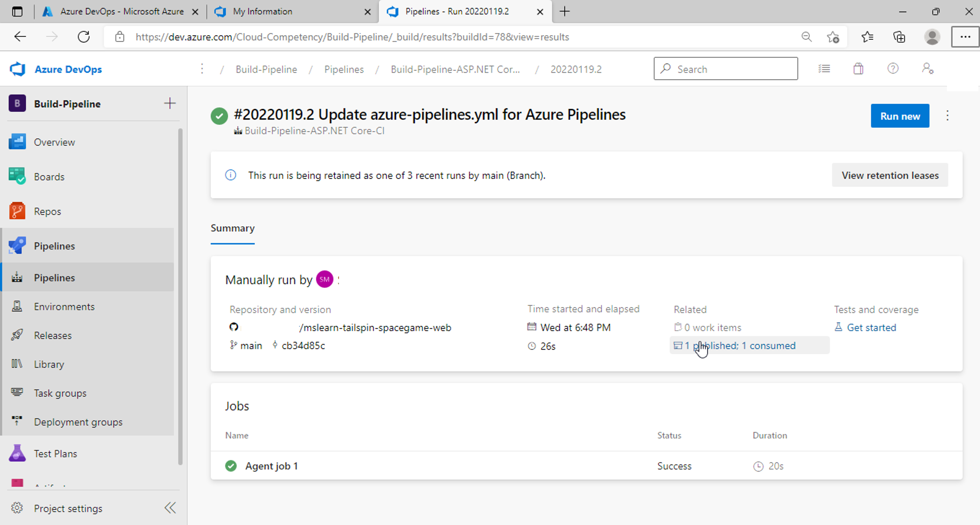Open the Agent job 1 row
This screenshot has height=525, width=980.
586,466
